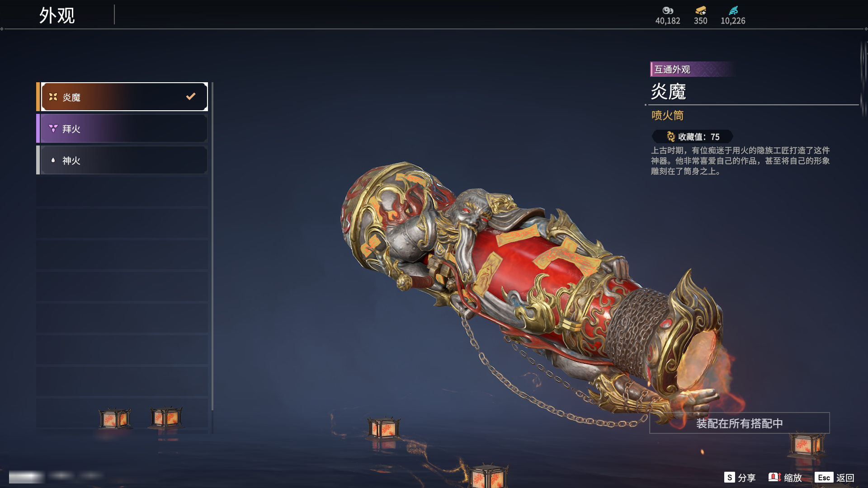This screenshot has height=488, width=868.
Task: Click the gold ingot currency icon
Action: (x=701, y=10)
